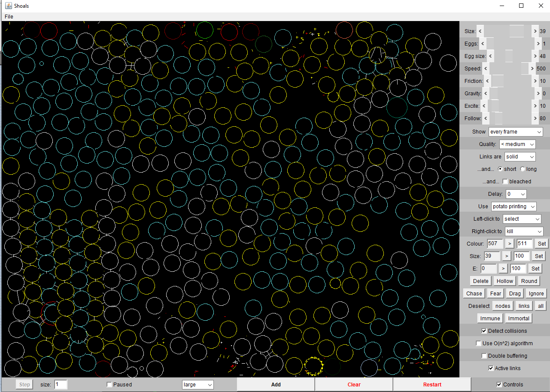Viewport: 550px width, 392px height.
Task: Toggle the Paused checkbox
Action: point(109,385)
